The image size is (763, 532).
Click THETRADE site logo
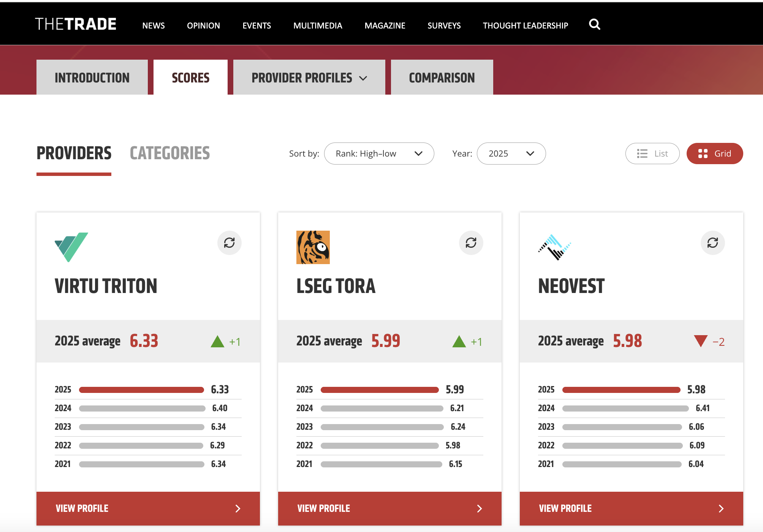(76, 24)
